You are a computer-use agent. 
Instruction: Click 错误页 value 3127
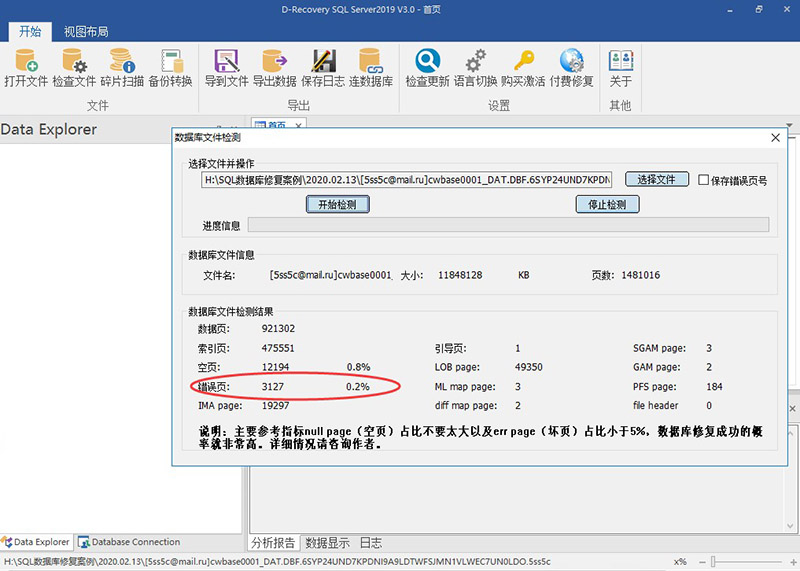(272, 387)
